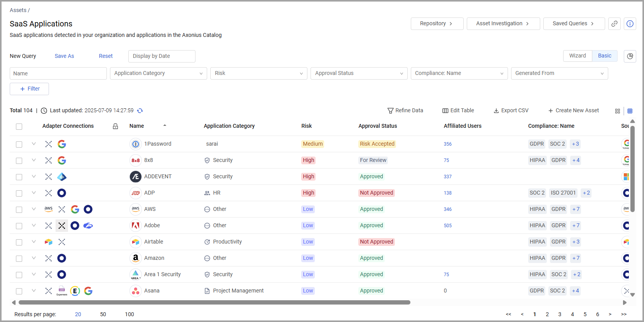Switch to table view icon
Image resolution: width=644 pixels, height=322 pixels.
click(630, 111)
